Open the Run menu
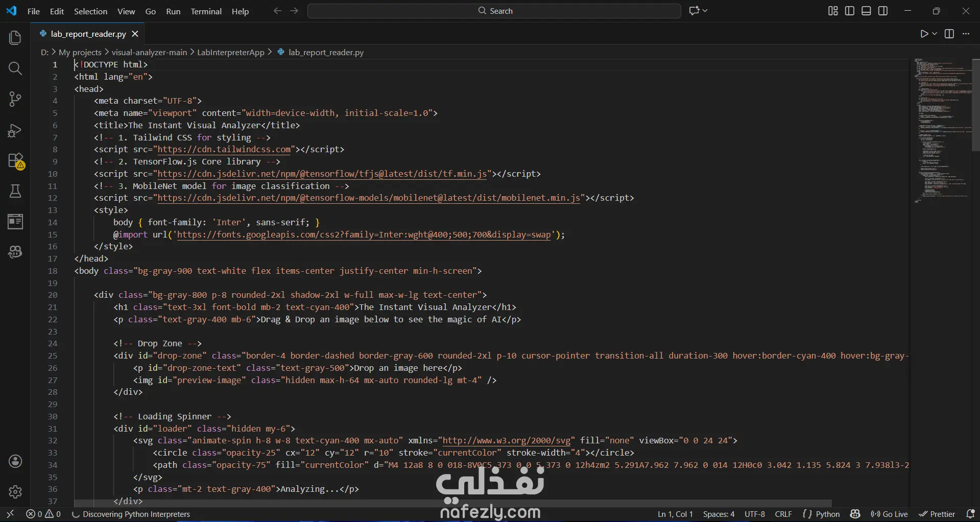Viewport: 980px width, 522px height. [x=173, y=11]
